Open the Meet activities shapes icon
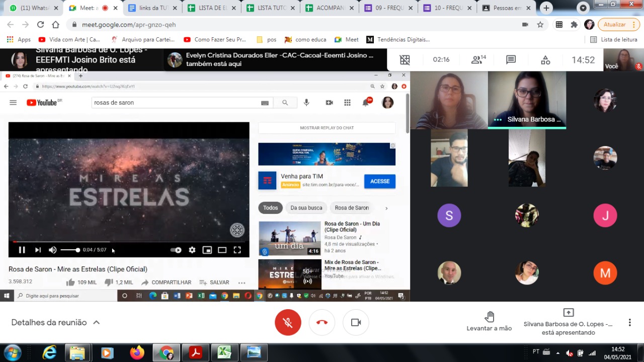This screenshot has width=644, height=362. tap(545, 60)
